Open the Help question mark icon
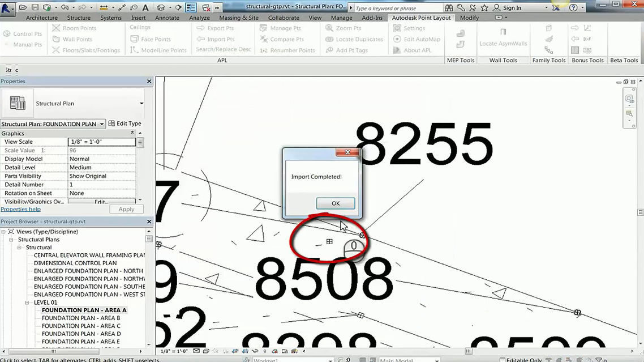 (574, 8)
